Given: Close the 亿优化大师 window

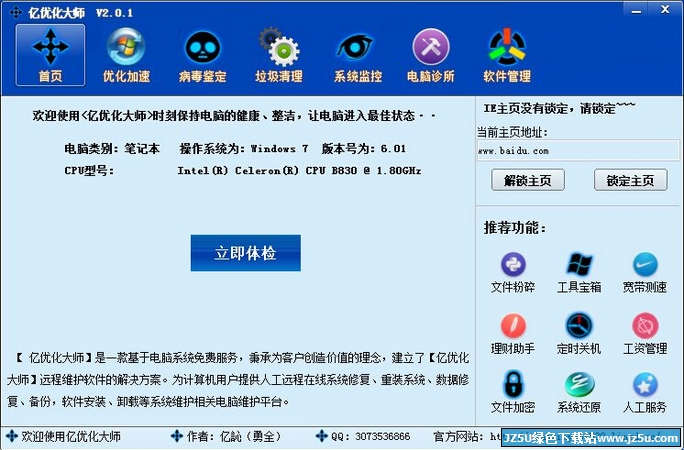Looking at the screenshot, I should 665,10.
